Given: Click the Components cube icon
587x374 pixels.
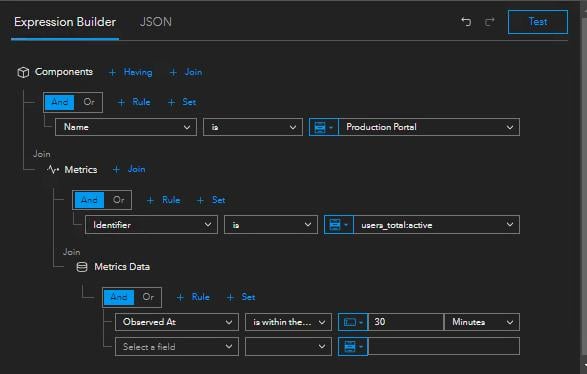Looking at the screenshot, I should (x=23, y=72).
